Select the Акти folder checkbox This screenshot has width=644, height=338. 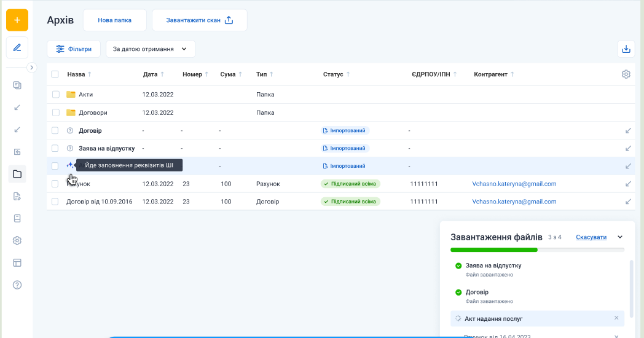[56, 95]
